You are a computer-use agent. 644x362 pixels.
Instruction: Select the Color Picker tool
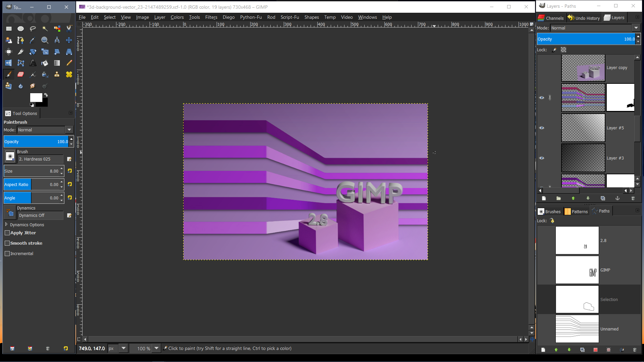tap(33, 40)
